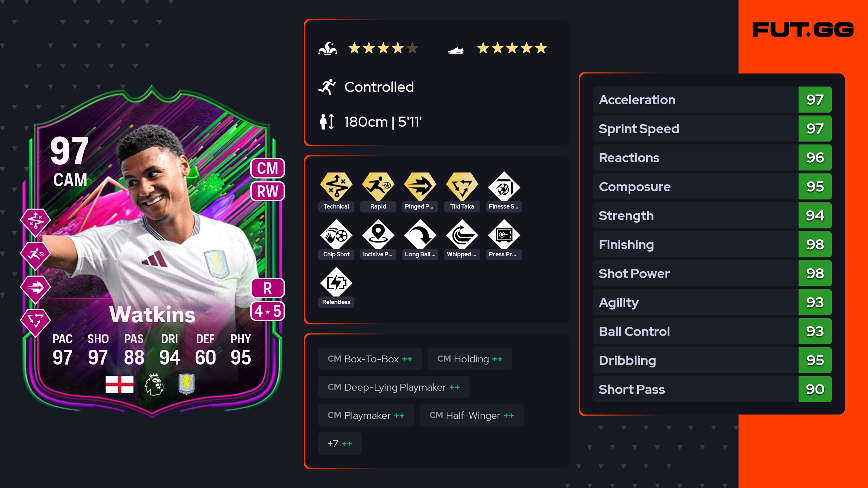Expand the +7 more roles chip
The image size is (868, 488).
click(340, 443)
